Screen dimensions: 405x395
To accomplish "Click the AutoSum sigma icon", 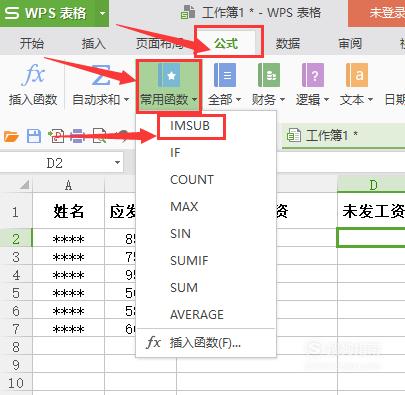I will 101,75.
